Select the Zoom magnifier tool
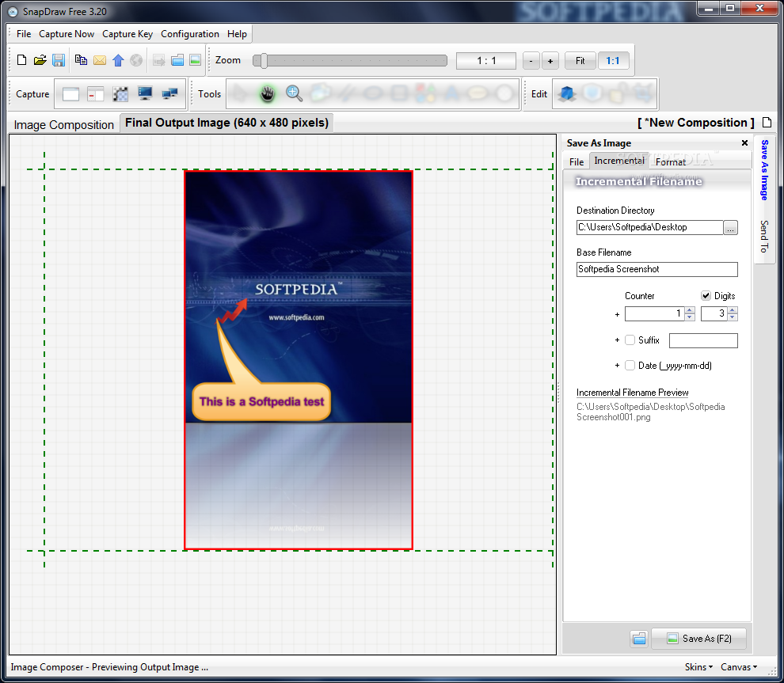 (294, 93)
